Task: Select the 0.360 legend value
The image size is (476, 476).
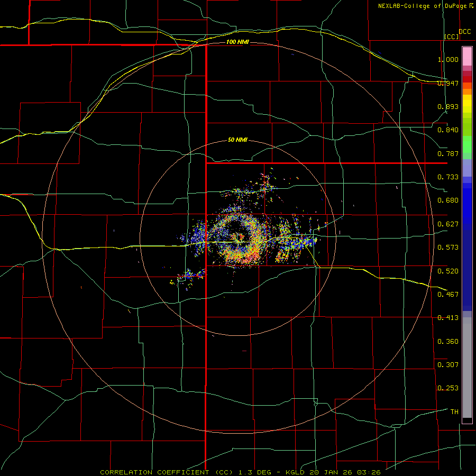Action: point(448,342)
